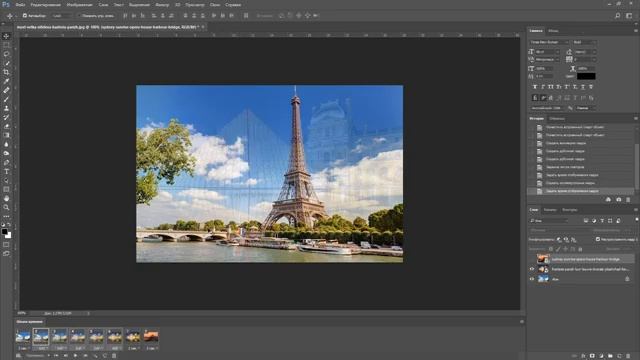640x360 pixels.
Task: Select the Clone Stamp tool
Action: click(x=6, y=108)
